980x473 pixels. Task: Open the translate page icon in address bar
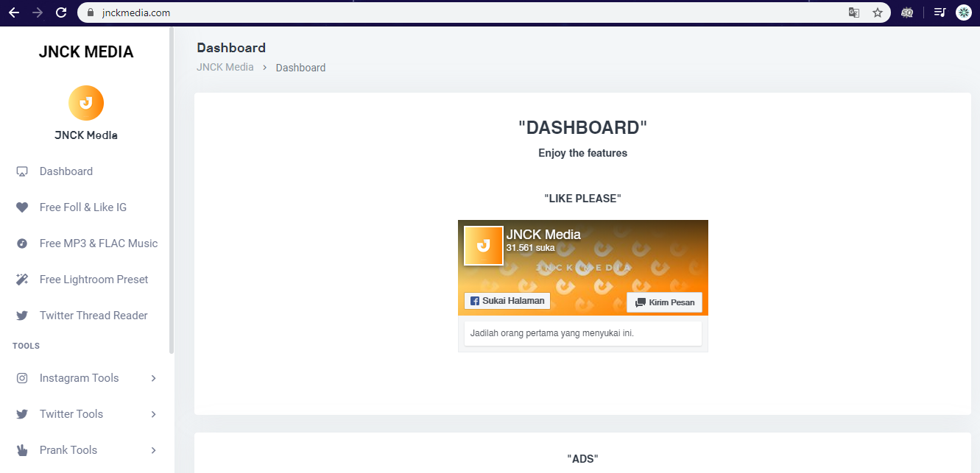coord(854,13)
